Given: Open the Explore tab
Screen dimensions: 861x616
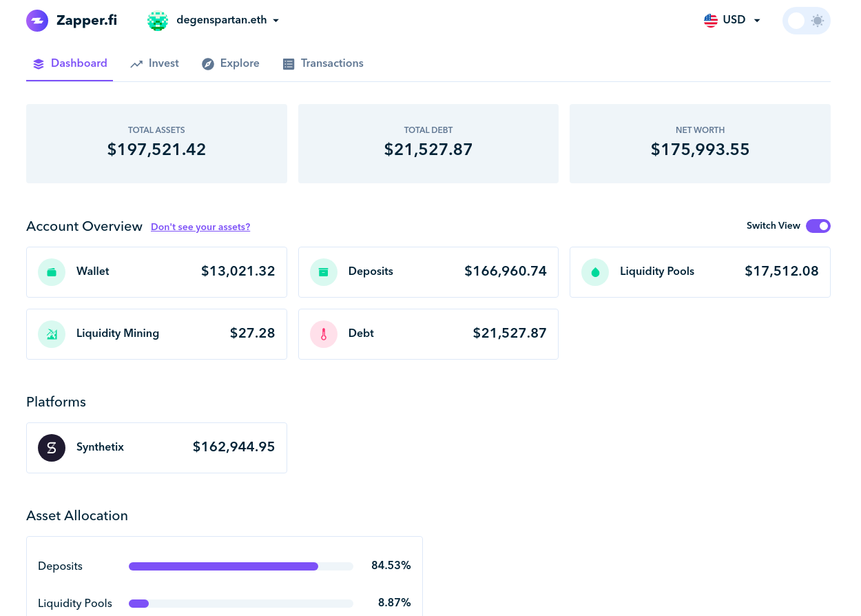Looking at the screenshot, I should click(231, 63).
